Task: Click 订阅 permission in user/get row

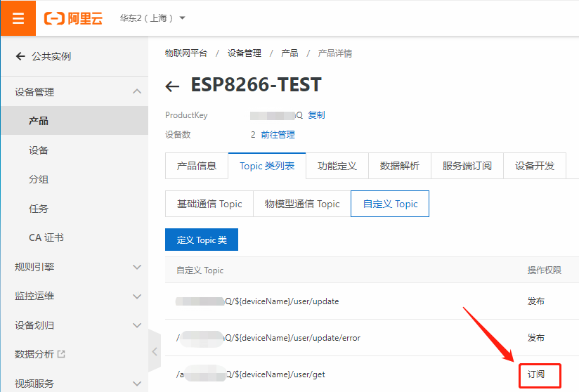Action: [x=536, y=374]
